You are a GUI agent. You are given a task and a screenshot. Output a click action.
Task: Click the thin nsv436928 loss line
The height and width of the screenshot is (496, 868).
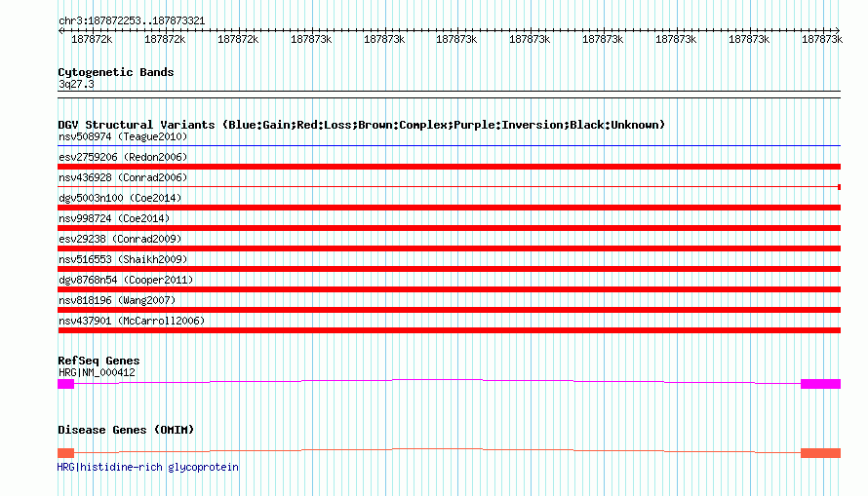click(x=449, y=187)
